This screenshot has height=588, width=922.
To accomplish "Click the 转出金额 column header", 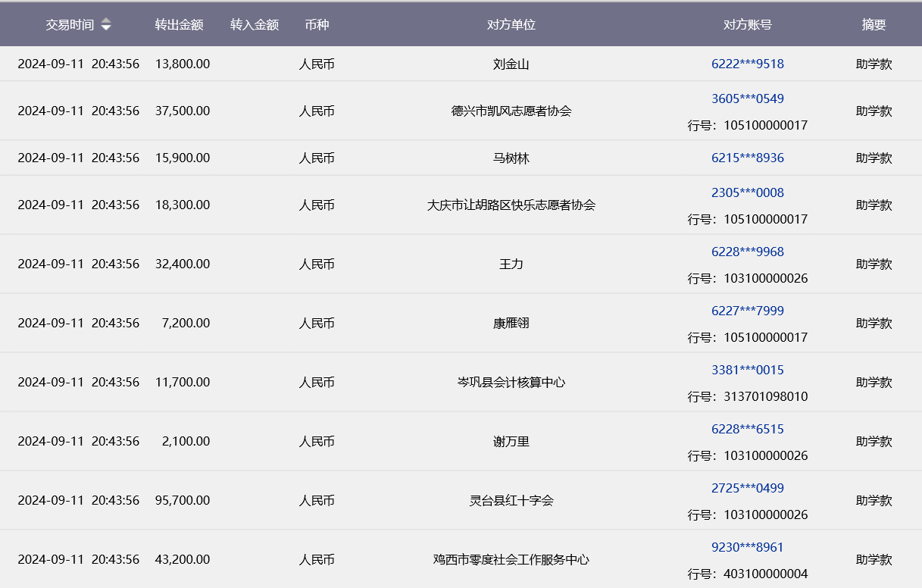I will click(x=179, y=25).
